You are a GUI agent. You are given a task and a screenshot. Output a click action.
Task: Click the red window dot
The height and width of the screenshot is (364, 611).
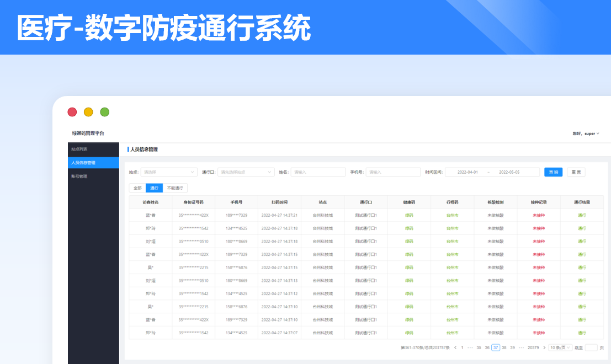(x=72, y=112)
